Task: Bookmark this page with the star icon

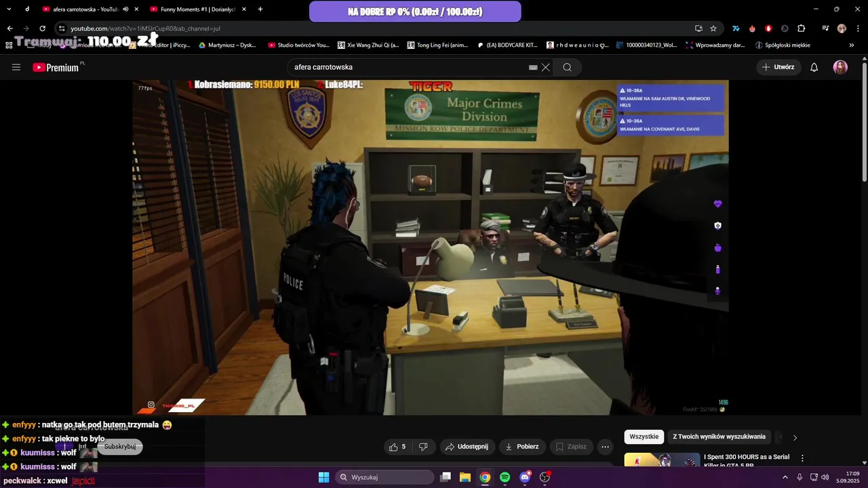Action: pos(713,28)
